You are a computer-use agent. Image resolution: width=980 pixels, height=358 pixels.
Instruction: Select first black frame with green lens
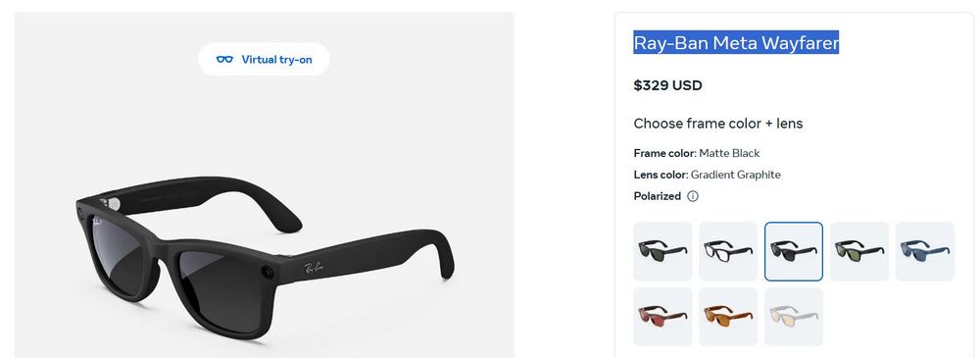click(x=662, y=251)
